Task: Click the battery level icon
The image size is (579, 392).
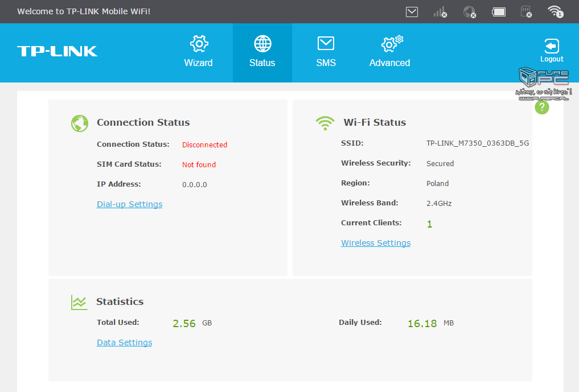Action: [x=499, y=11]
